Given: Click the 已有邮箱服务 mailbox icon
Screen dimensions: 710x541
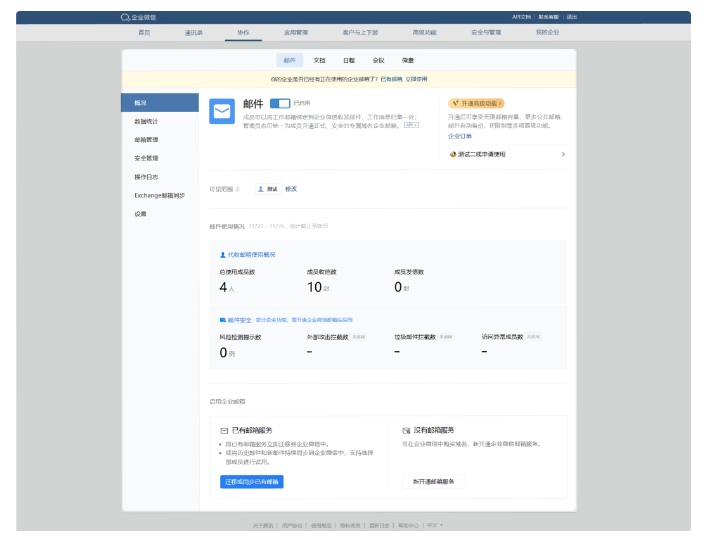Looking at the screenshot, I should 222,429.
